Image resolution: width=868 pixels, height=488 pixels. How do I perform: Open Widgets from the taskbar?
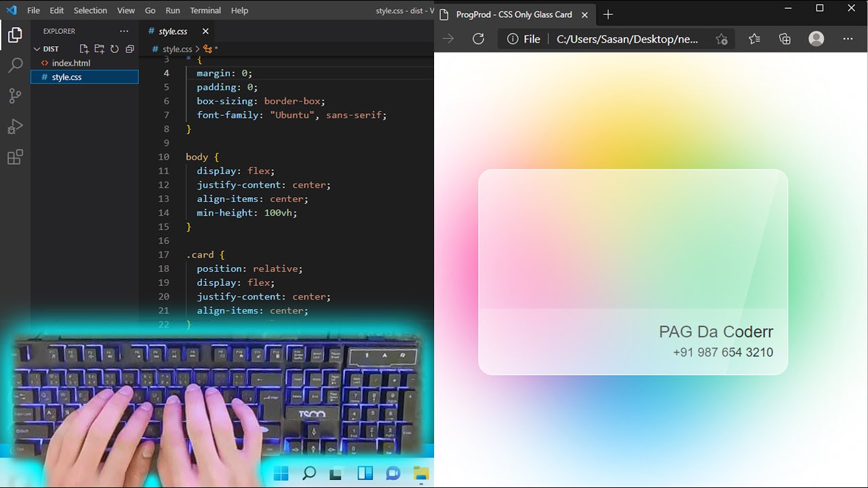(365, 473)
